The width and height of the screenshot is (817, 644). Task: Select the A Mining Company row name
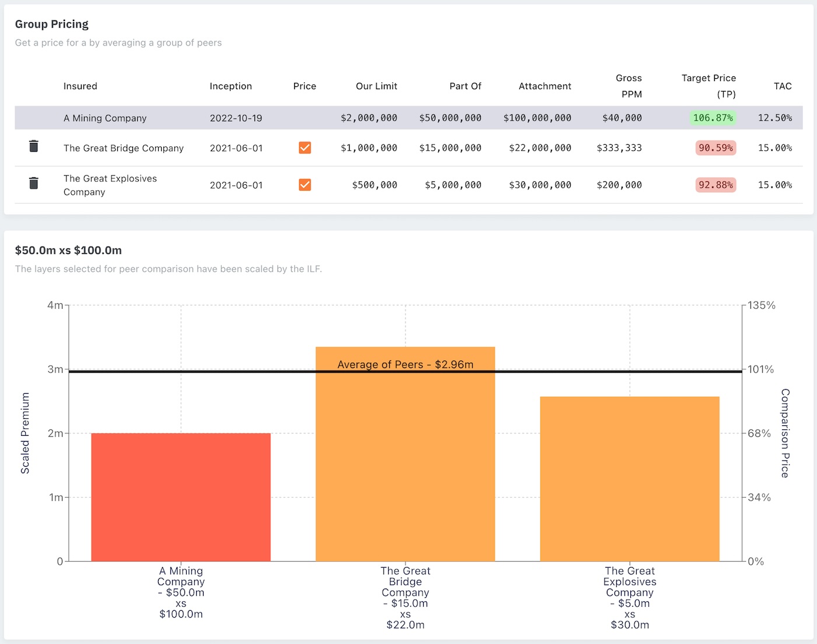(105, 118)
